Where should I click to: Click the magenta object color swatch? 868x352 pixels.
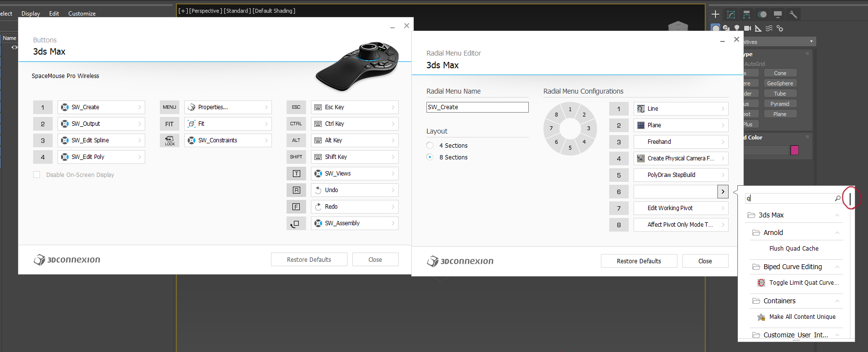pyautogui.click(x=794, y=150)
